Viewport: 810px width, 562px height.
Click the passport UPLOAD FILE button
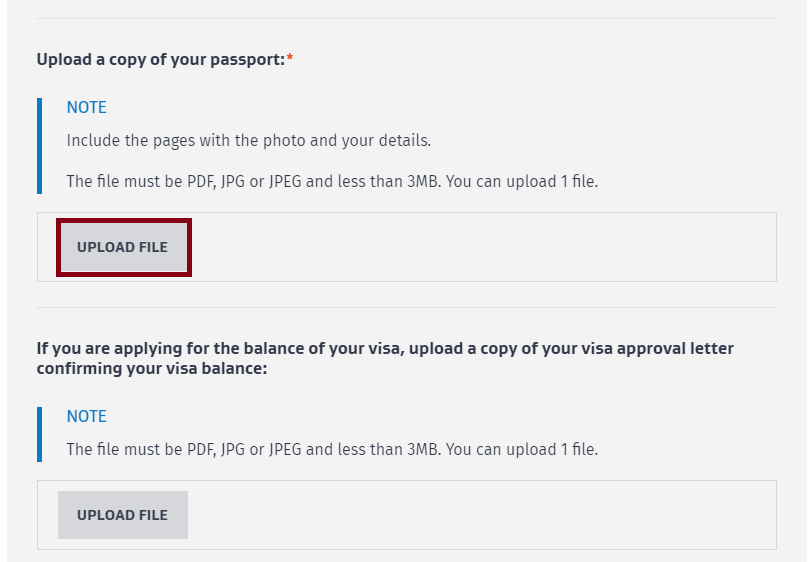click(x=123, y=247)
